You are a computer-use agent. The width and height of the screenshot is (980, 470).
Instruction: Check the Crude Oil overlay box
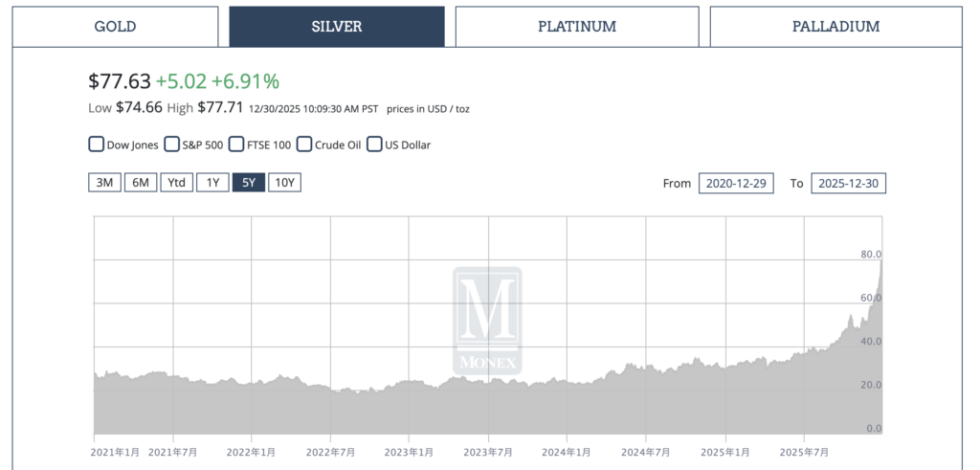click(304, 145)
